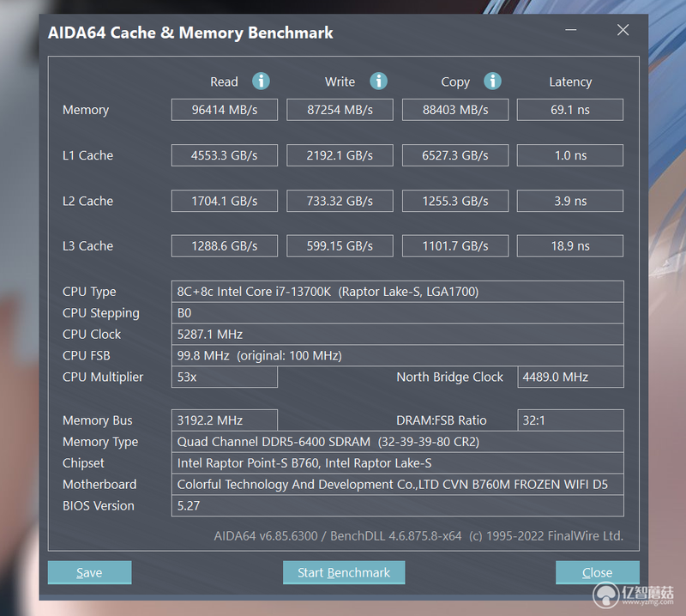Viewport: 686px width, 616px height.
Task: Select the Memory latency 69.1 ns
Action: (x=570, y=110)
